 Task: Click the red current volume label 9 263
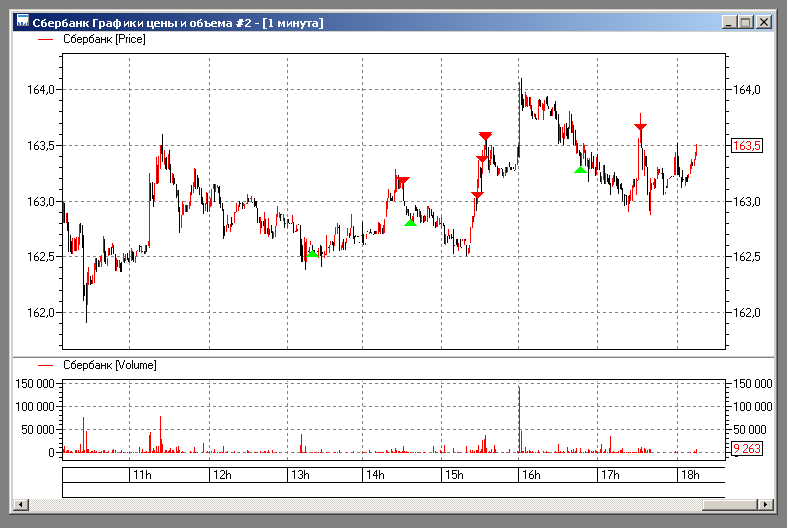[x=747, y=448]
